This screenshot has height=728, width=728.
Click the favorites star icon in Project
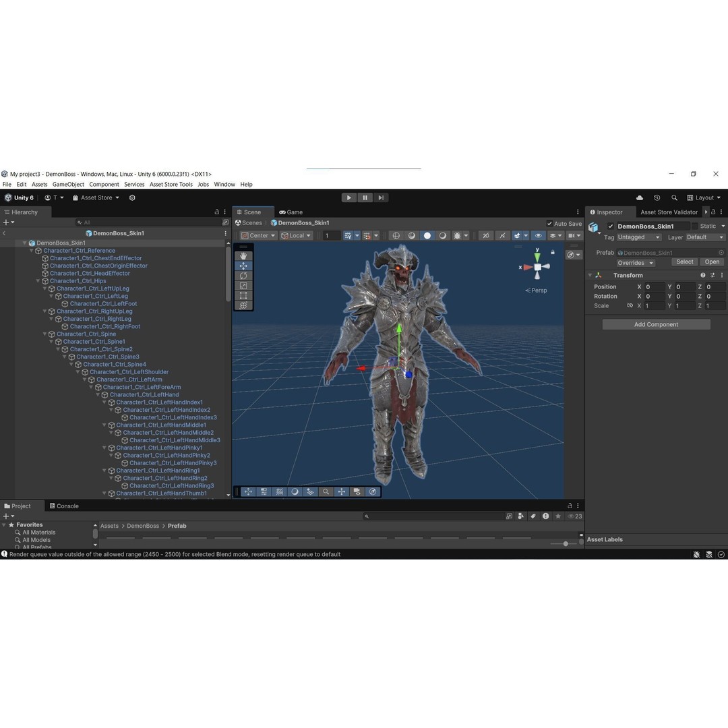558,516
